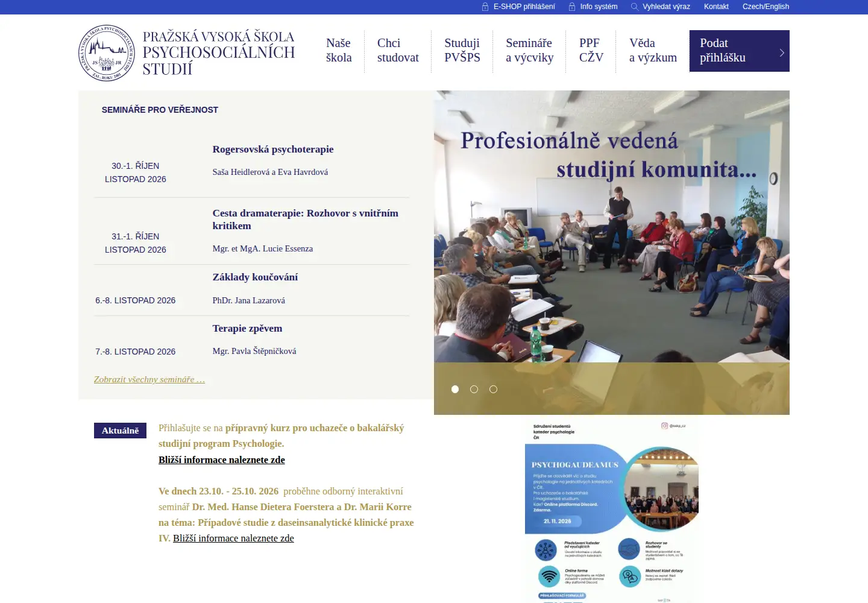Click the 7.-8. LISTOPAD 2026 date
This screenshot has height=603, width=868.
point(136,352)
